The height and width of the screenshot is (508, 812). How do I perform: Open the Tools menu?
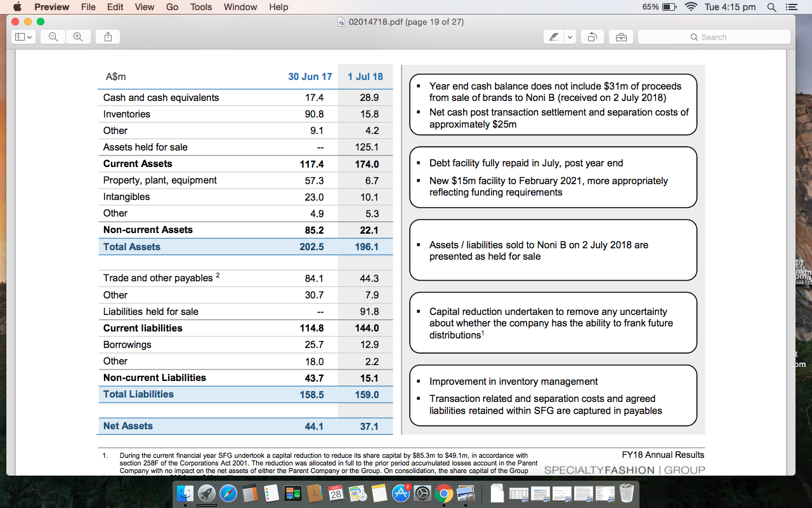pos(201,7)
